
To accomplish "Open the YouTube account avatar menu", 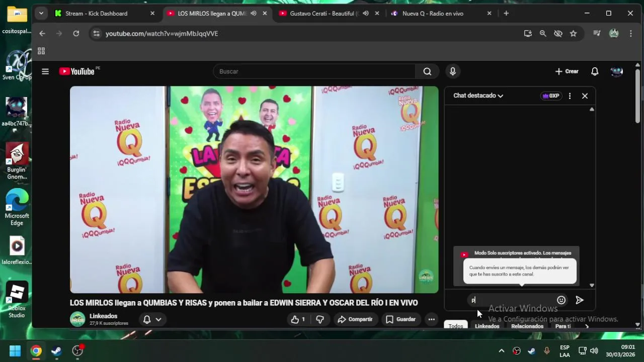I will [x=617, y=71].
